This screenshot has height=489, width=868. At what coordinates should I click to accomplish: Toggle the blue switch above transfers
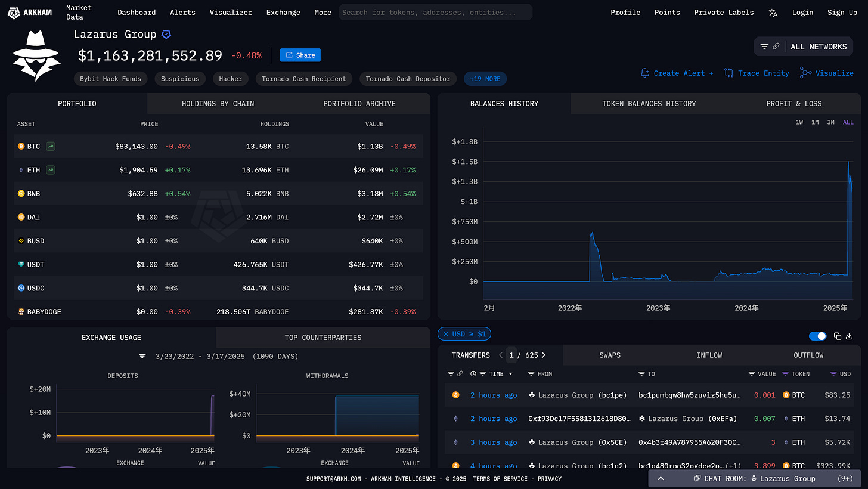(x=818, y=336)
